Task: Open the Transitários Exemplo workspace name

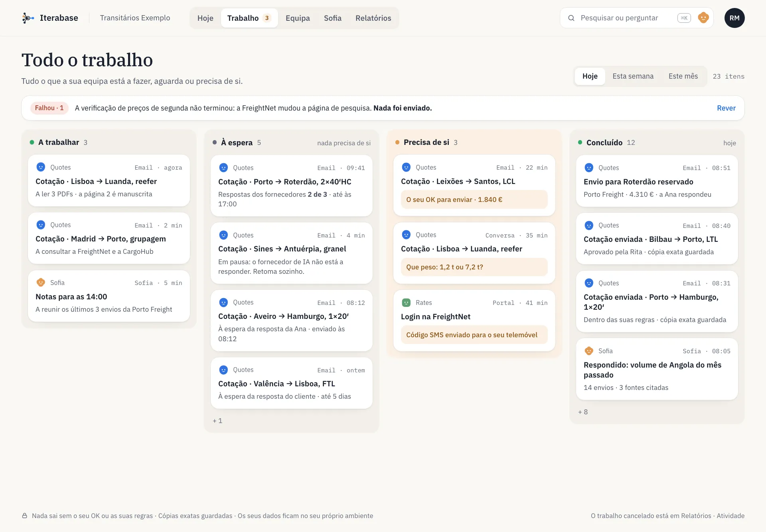Action: tap(135, 18)
